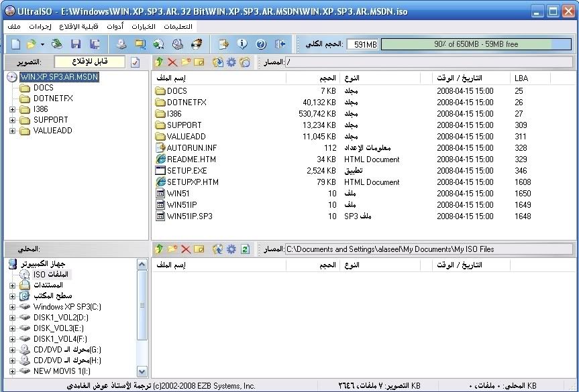The image size is (579, 392).
Task: Click the Exit door icon in main toolbar
Action: (280, 44)
